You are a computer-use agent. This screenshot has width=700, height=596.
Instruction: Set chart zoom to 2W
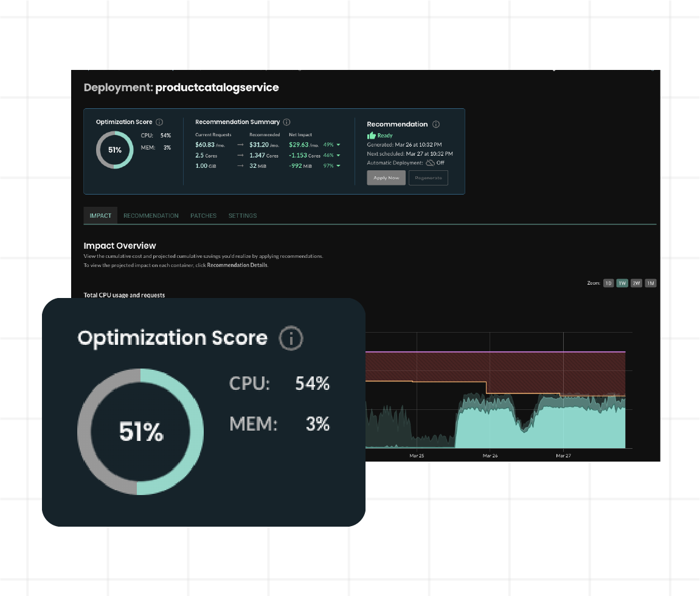point(637,283)
